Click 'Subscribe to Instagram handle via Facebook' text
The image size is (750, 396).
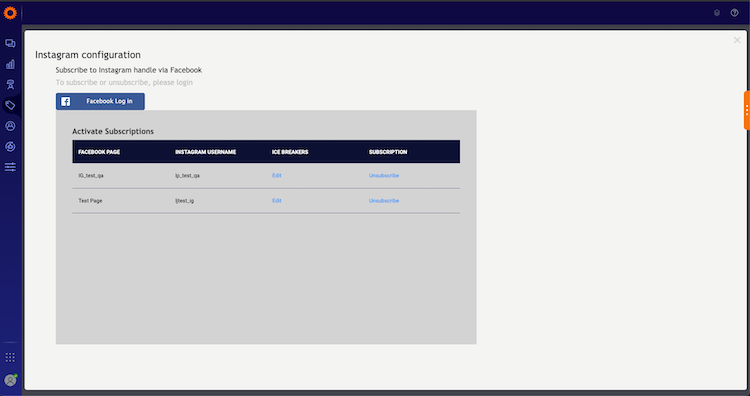tap(129, 70)
